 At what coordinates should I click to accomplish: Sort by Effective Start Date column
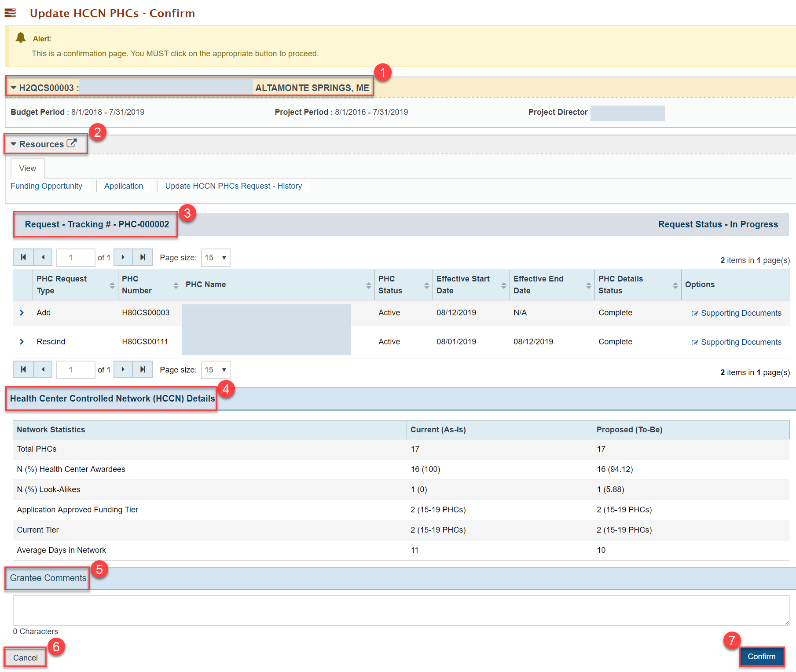(x=503, y=285)
